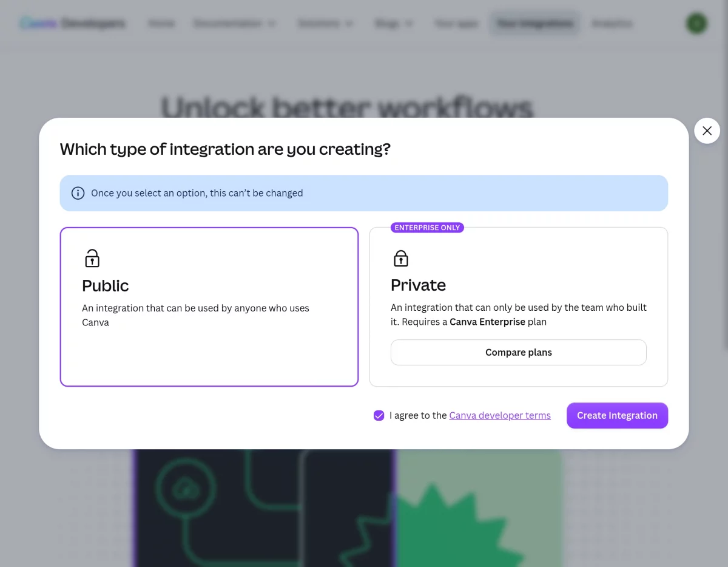
Task: Open Analytics in the navigation
Action: tap(612, 24)
